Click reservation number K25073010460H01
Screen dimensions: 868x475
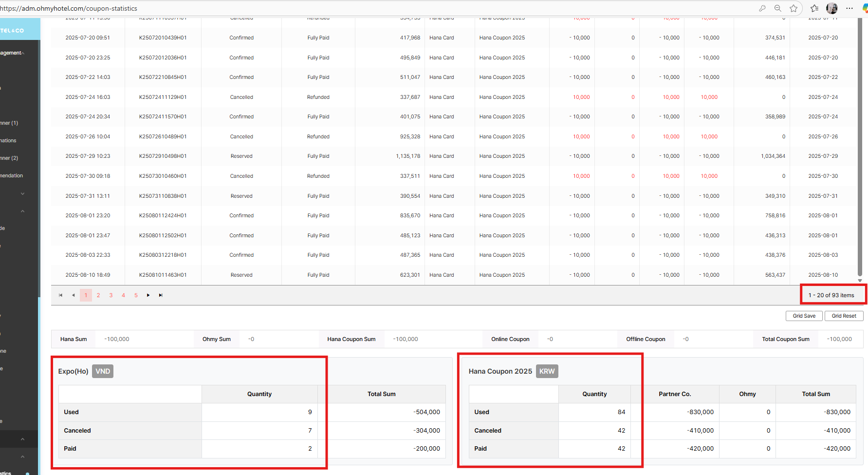pyautogui.click(x=163, y=176)
